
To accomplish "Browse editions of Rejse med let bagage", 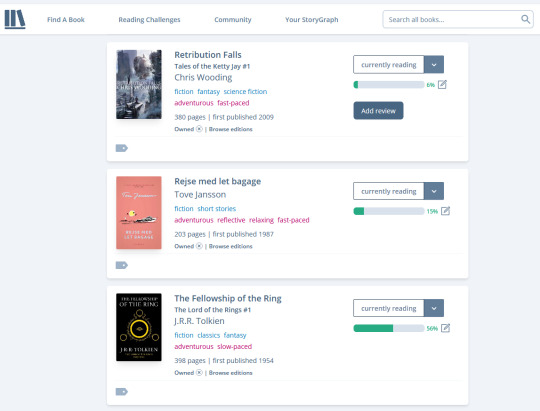I will 230,246.
